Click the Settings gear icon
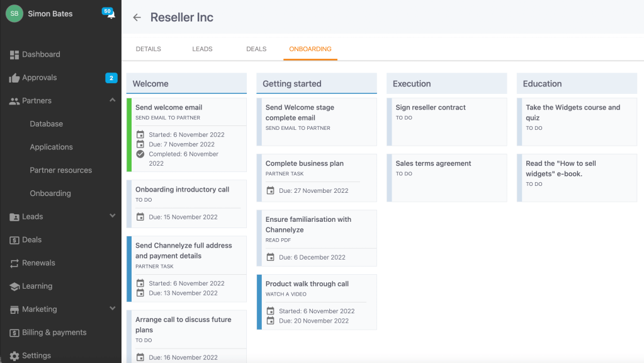Viewport: 644px width, 363px height. pyautogui.click(x=14, y=356)
